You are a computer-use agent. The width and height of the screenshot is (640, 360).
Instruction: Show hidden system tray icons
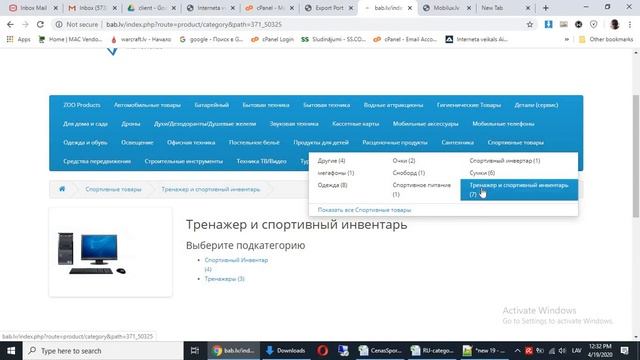pos(517,351)
